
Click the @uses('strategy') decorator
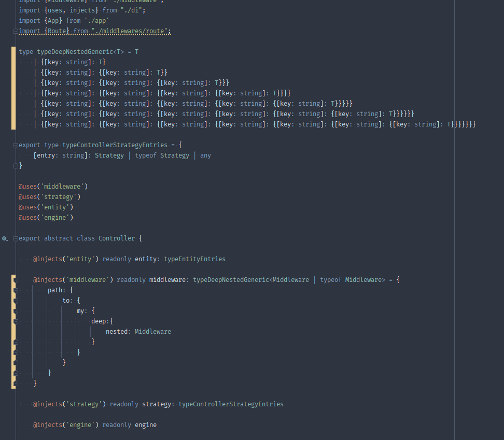(x=49, y=197)
